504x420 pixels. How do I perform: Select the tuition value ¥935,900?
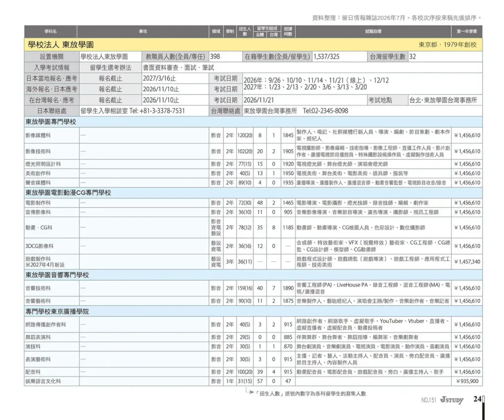468,382
